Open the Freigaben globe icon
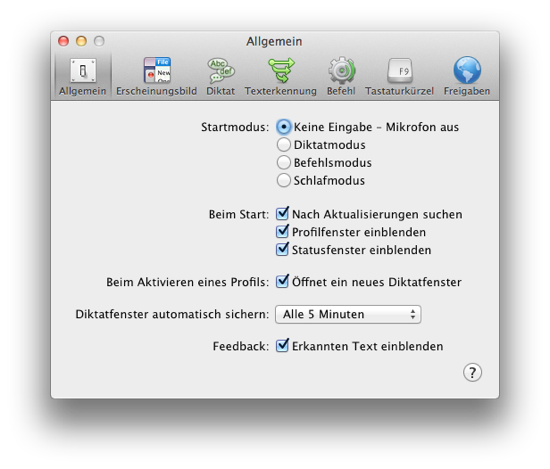This screenshot has height=469, width=550. (467, 70)
